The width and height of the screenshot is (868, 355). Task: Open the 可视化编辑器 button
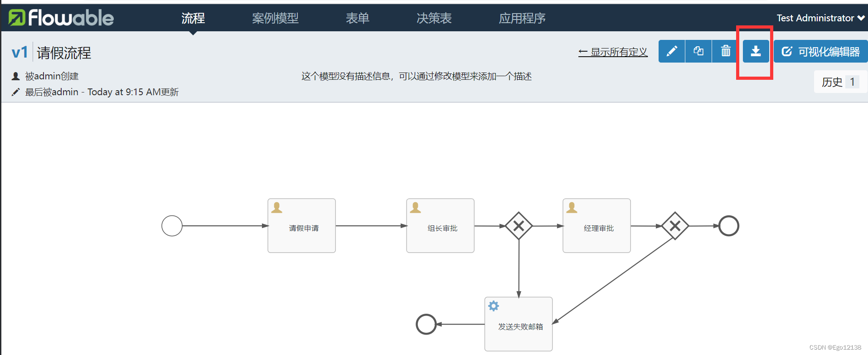(x=820, y=51)
